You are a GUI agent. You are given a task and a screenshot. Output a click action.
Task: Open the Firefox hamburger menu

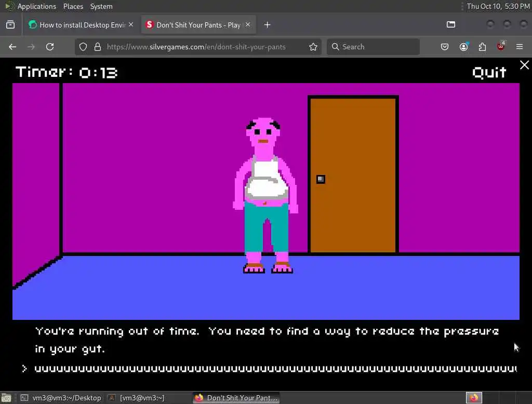(x=520, y=47)
